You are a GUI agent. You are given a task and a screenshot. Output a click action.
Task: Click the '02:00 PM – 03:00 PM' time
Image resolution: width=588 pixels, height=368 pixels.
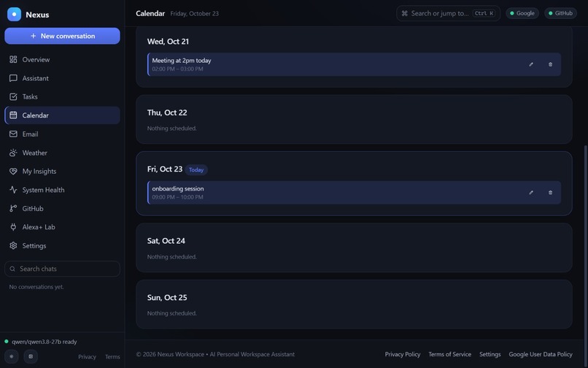pos(177,69)
